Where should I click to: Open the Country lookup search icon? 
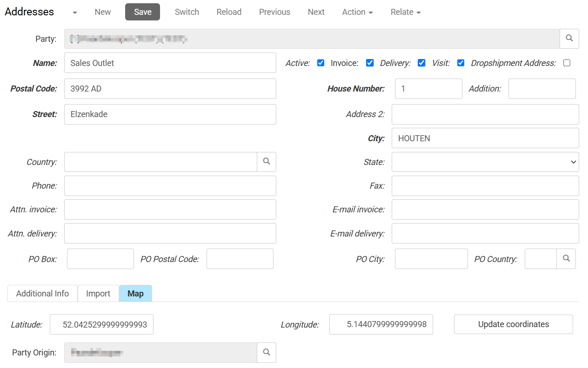(267, 162)
